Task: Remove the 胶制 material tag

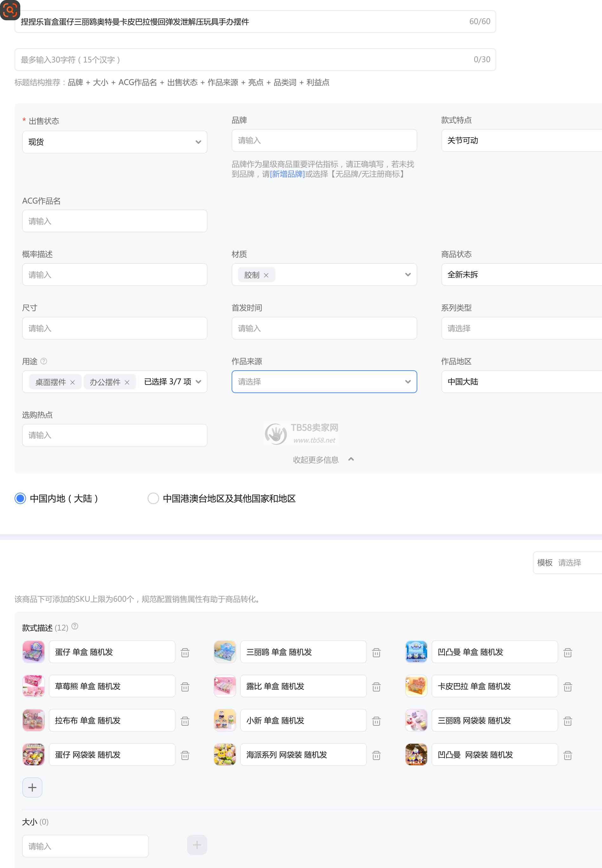Action: (x=266, y=275)
